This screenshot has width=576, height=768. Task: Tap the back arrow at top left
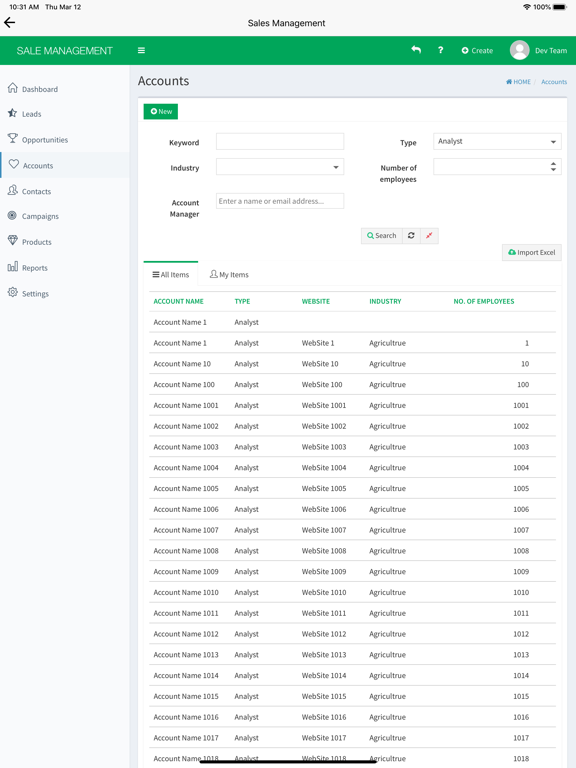9,23
